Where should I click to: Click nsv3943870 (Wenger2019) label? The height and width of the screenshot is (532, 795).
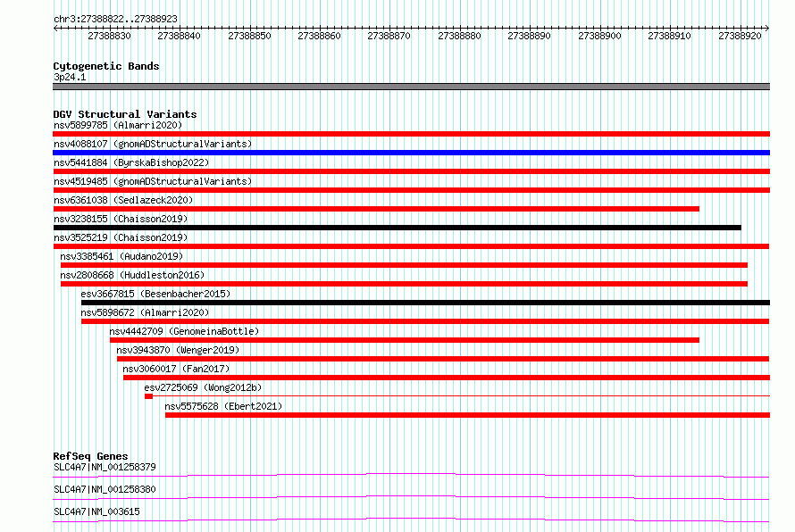click(178, 350)
